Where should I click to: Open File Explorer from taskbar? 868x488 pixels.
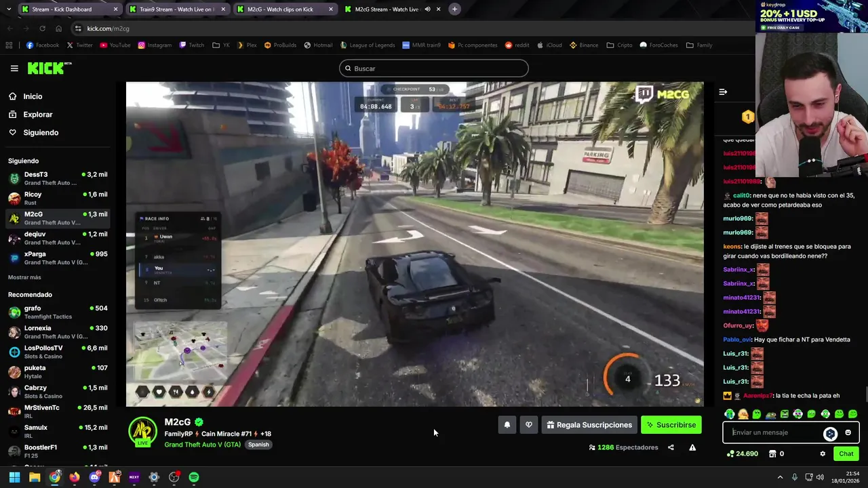tap(35, 477)
